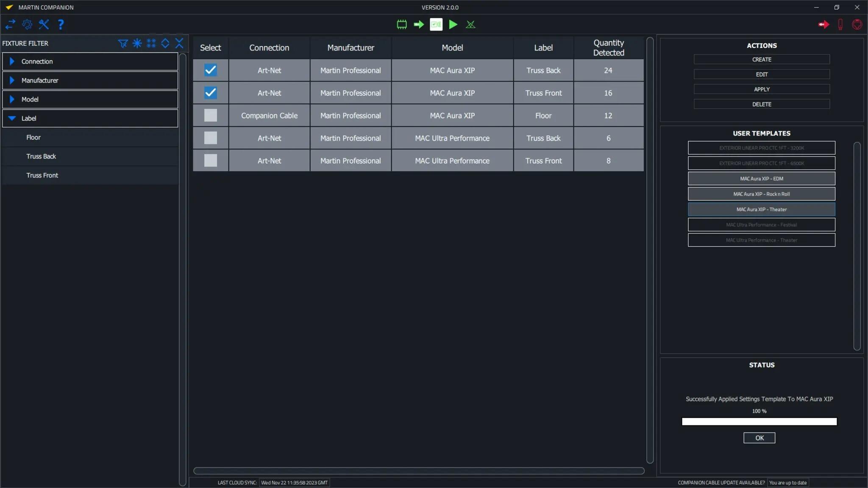
Task: Select the Truss Back label filter
Action: tap(90, 156)
